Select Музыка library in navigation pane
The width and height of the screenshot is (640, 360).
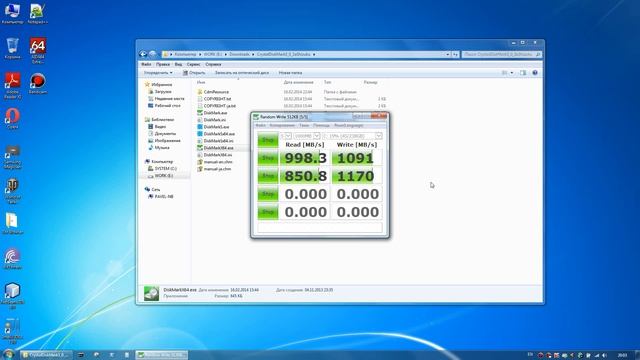tap(159, 147)
